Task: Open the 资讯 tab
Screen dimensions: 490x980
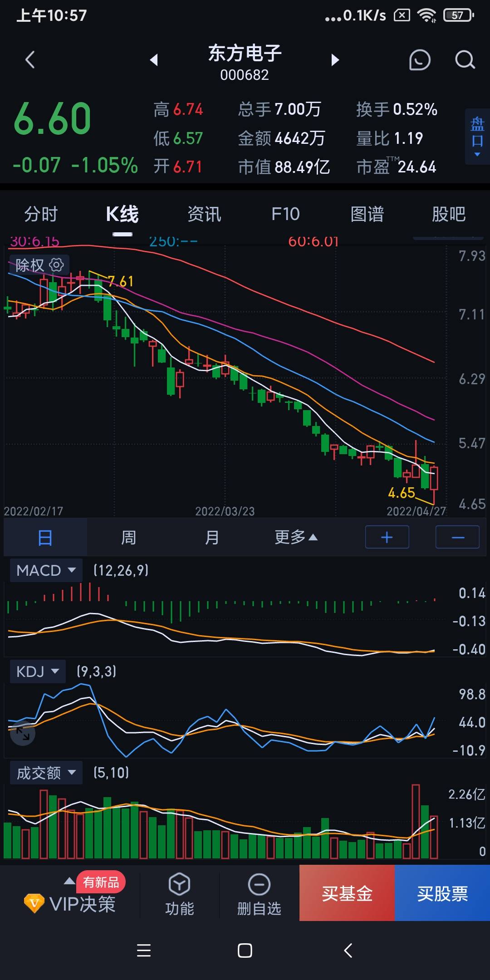Action: [204, 214]
